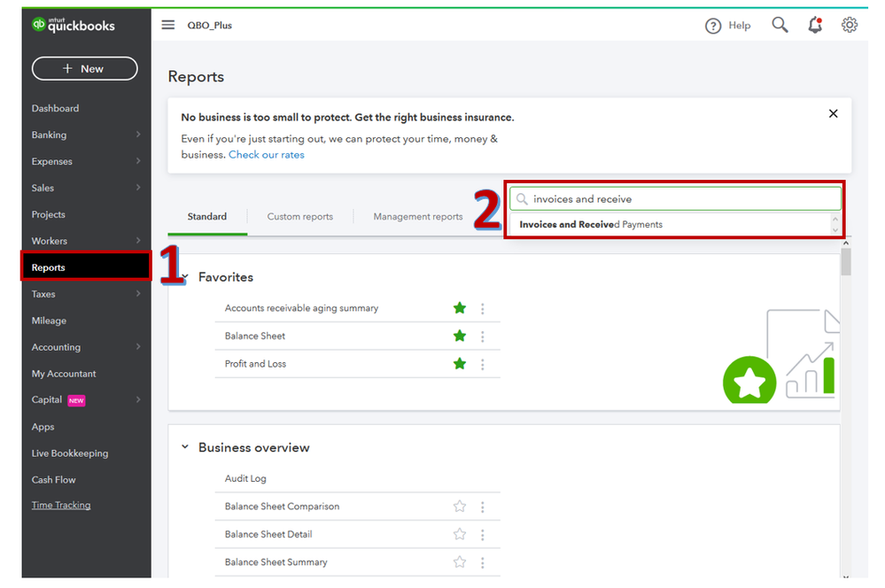Image resolution: width=885 pixels, height=588 pixels.
Task: Expand the Expenses sidebar submenu arrow
Action: click(x=138, y=161)
